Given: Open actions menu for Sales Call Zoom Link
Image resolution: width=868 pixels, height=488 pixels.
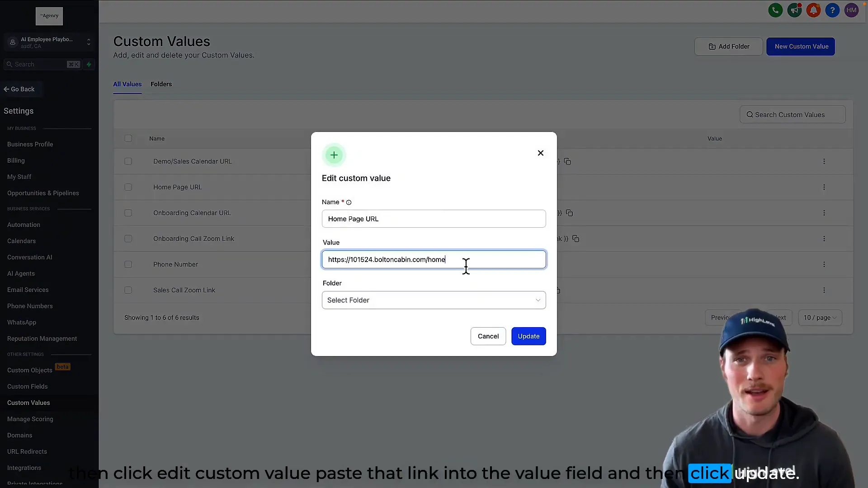Looking at the screenshot, I should (824, 290).
